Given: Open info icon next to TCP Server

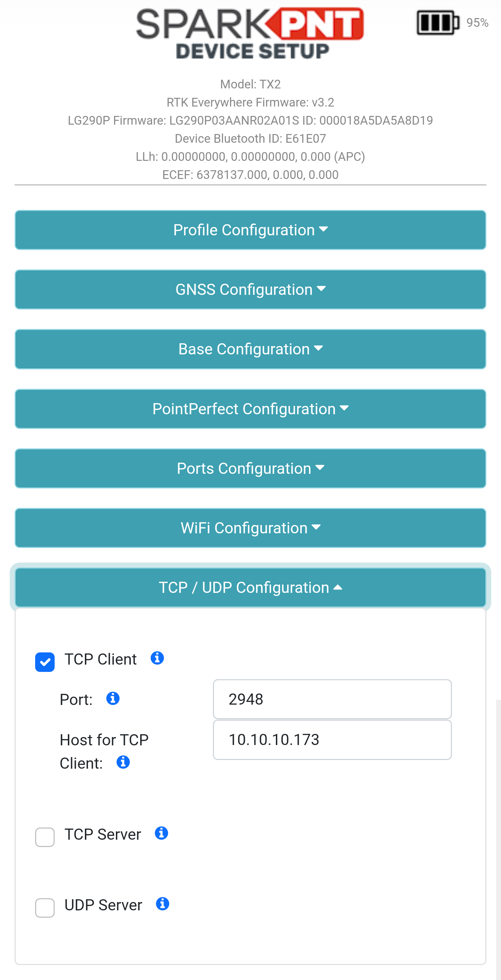Looking at the screenshot, I should (x=161, y=833).
